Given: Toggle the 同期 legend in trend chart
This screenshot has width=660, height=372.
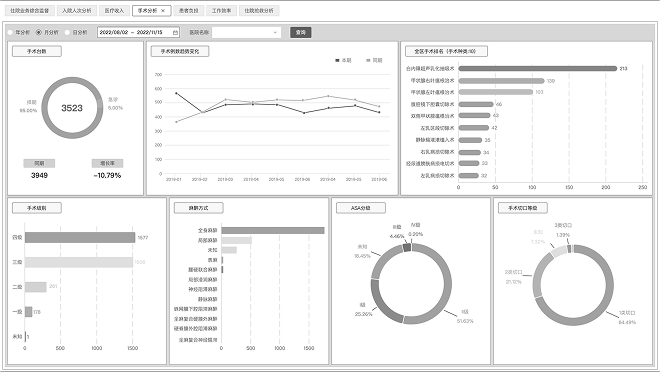Looking at the screenshot, I should (374, 61).
